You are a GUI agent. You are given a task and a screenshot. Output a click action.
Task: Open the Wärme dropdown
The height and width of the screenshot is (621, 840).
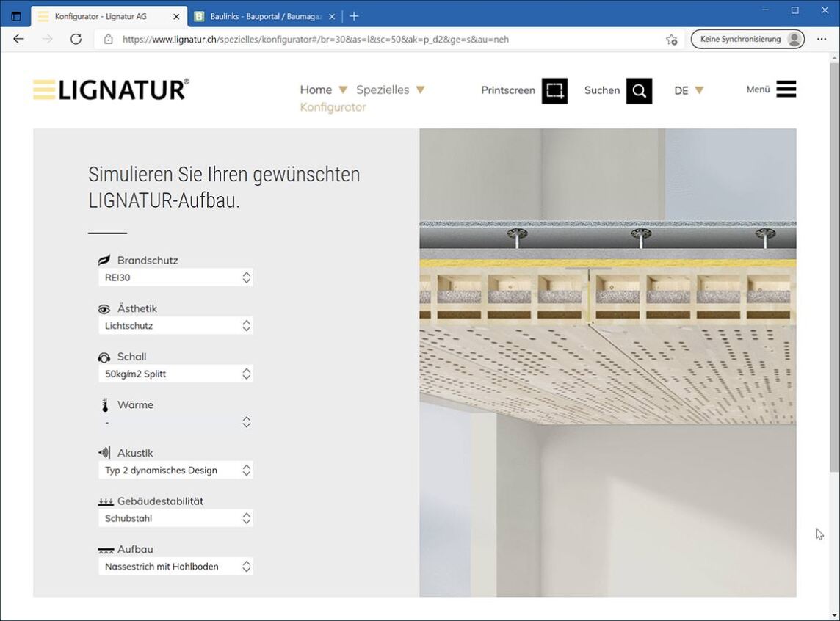coord(175,422)
